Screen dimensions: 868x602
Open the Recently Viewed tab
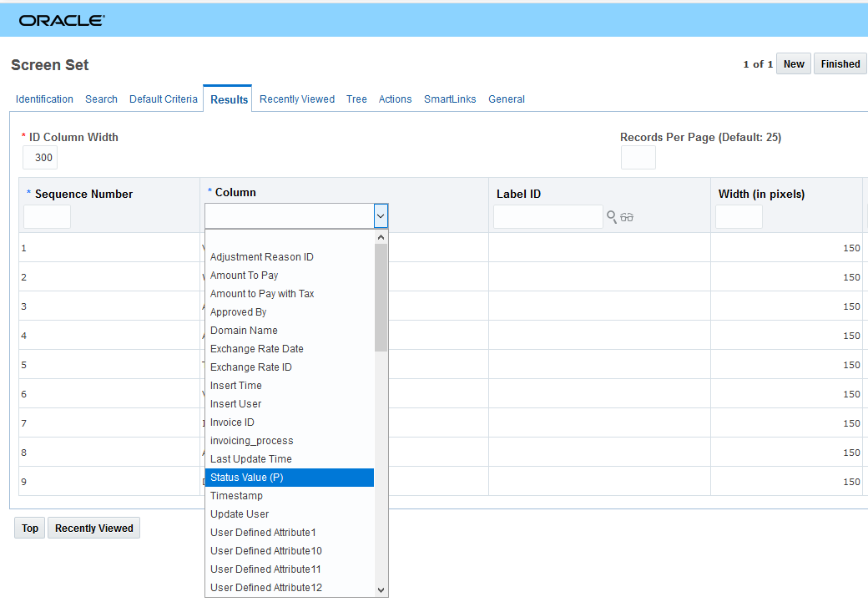(x=297, y=99)
